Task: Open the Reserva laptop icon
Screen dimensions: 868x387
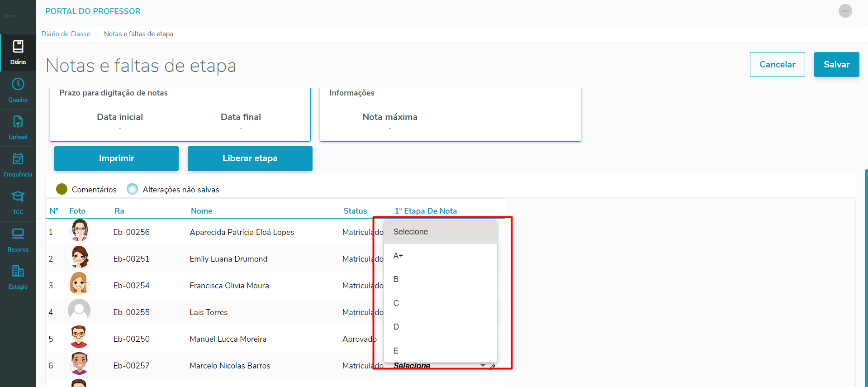Action: pyautogui.click(x=18, y=234)
